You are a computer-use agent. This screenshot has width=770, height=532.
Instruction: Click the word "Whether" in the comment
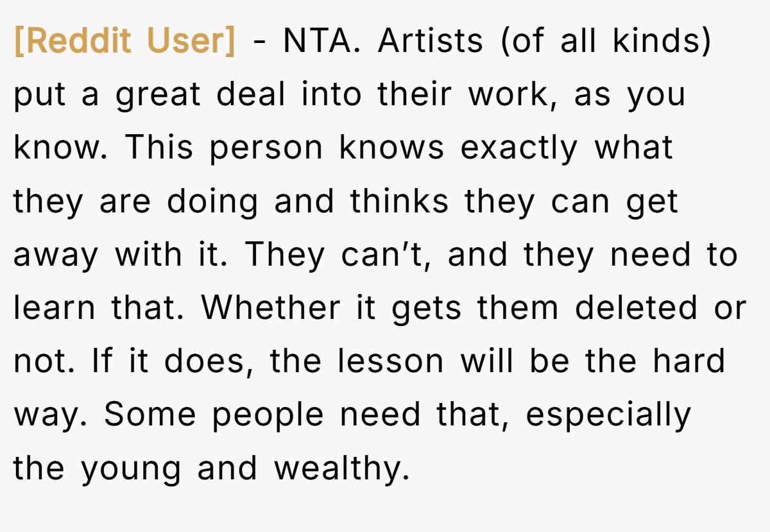[271, 309]
